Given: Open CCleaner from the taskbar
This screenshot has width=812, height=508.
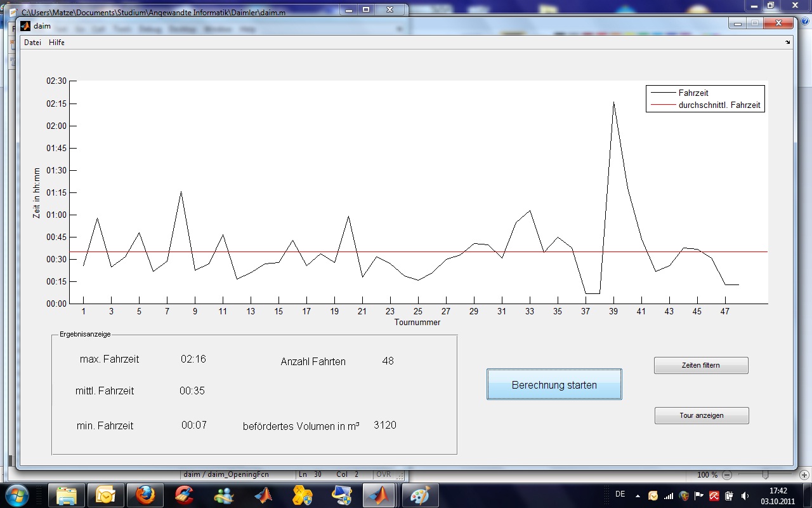Looking at the screenshot, I should [x=185, y=495].
